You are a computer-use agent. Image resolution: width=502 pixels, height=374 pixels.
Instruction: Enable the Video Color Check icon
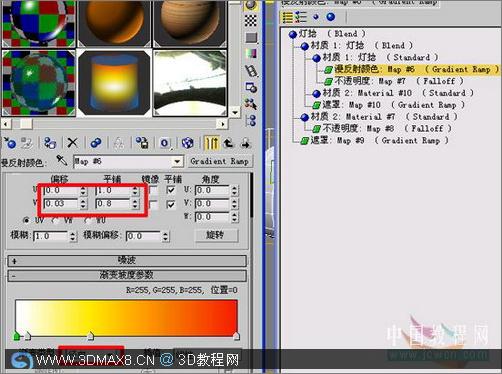click(251, 53)
